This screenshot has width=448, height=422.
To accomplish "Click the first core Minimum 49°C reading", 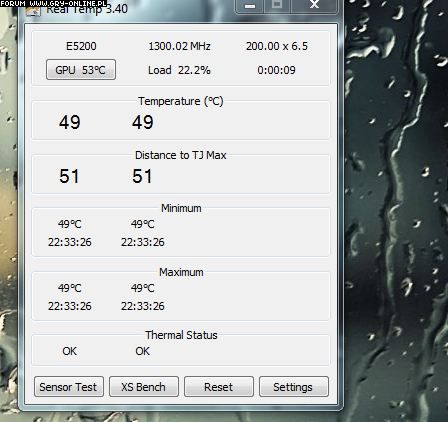I will click(70, 224).
